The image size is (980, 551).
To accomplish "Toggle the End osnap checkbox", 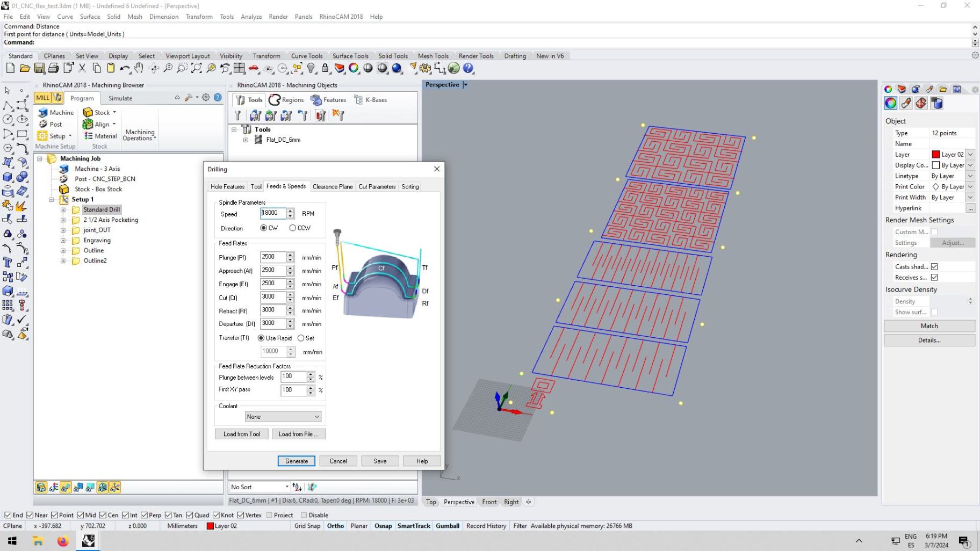I will click(x=8, y=515).
